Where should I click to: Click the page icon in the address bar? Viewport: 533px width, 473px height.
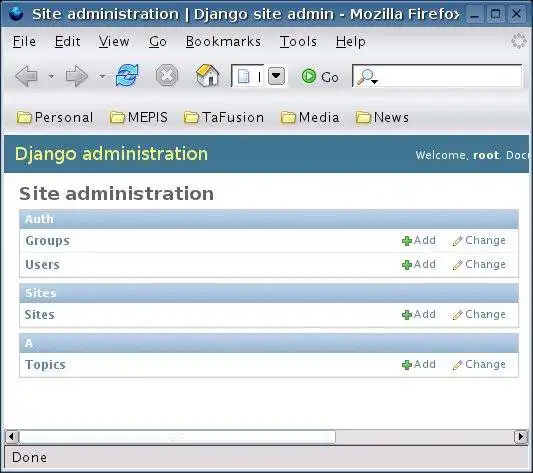pyautogui.click(x=243, y=76)
